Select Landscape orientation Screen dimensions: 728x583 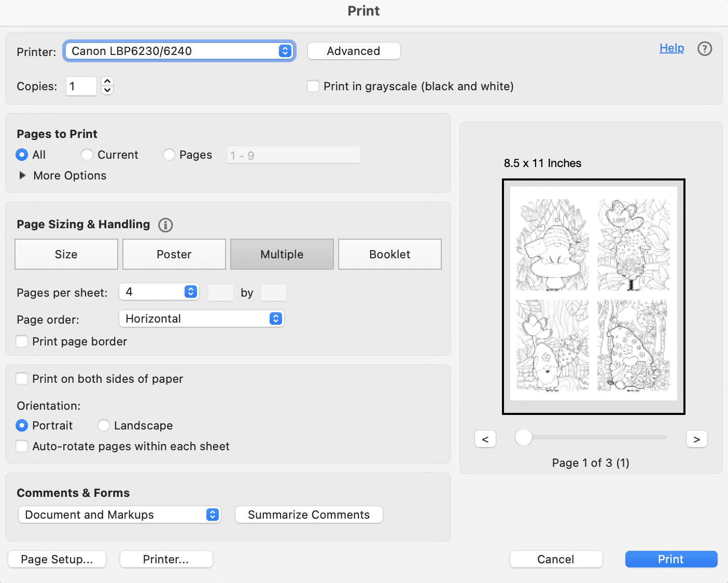click(x=103, y=425)
